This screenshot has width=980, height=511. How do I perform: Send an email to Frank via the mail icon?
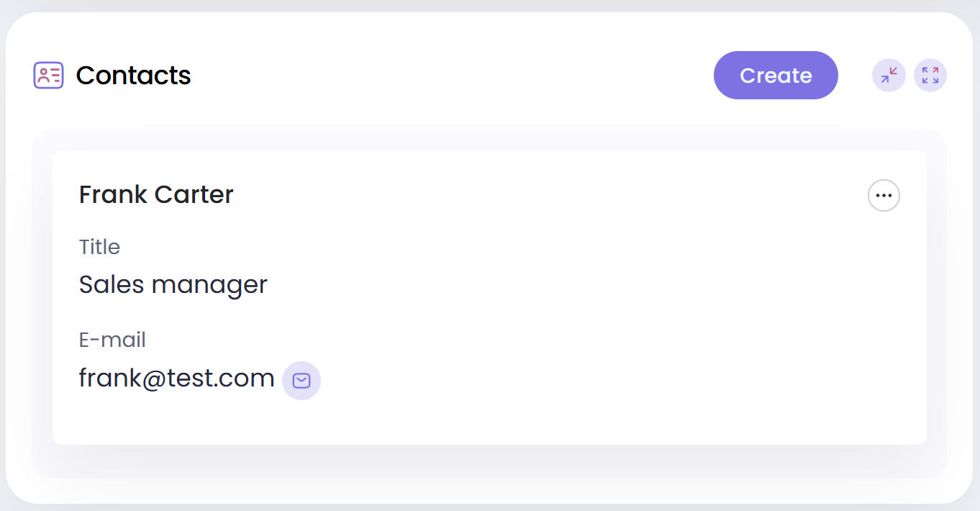tap(301, 381)
